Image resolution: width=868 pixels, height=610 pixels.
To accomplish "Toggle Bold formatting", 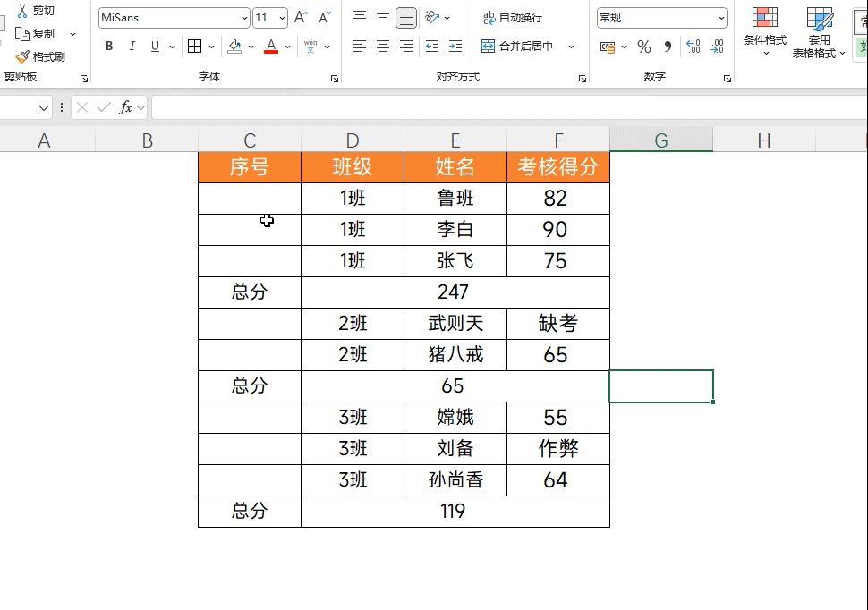I will pos(109,47).
